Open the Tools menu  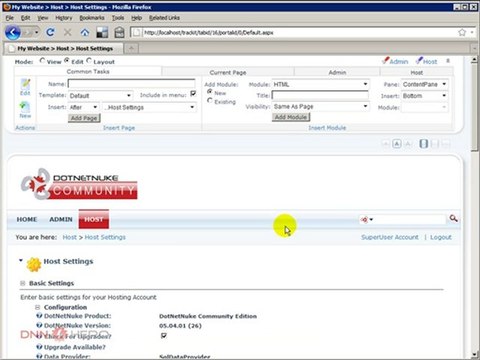(x=118, y=18)
